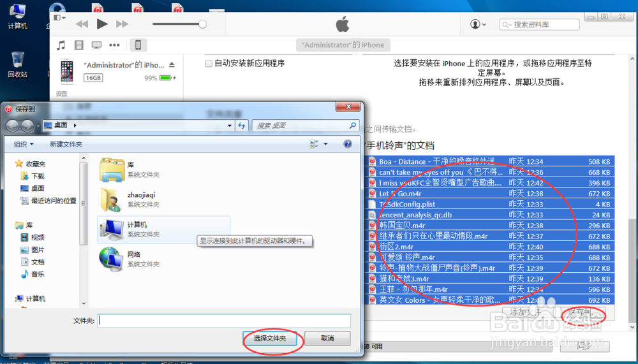Click the 搜索 桌面 search box
The width and height of the screenshot is (638, 364).
tap(305, 126)
